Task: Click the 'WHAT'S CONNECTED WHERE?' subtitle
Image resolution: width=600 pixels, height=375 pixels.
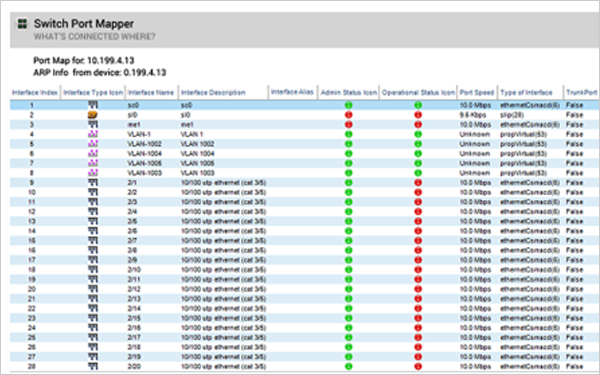Action: click(95, 37)
